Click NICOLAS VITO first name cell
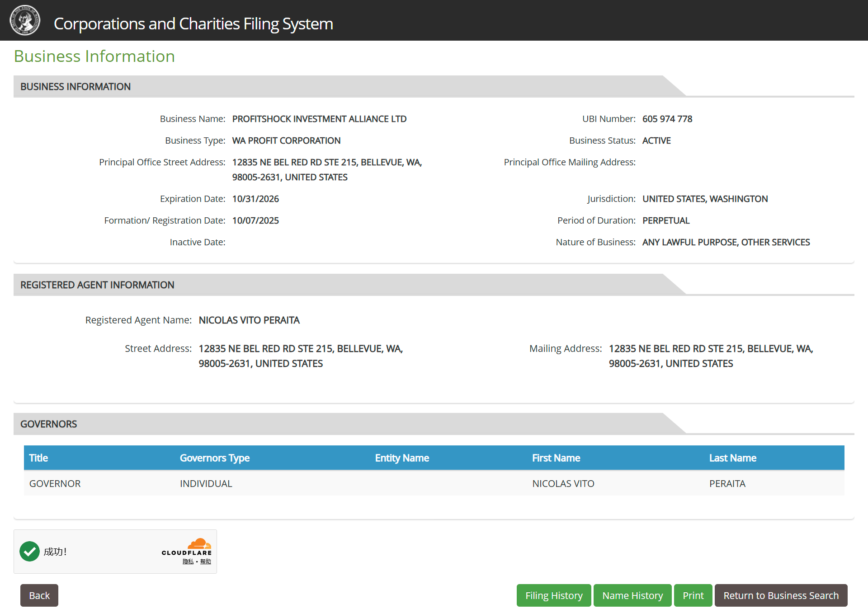868x613 pixels. pos(563,483)
